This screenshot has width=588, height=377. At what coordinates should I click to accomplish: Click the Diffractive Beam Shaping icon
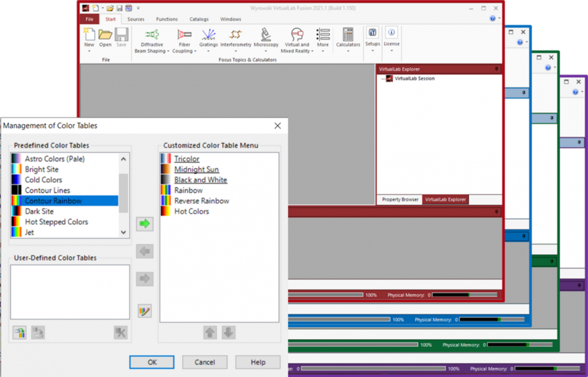(x=152, y=35)
